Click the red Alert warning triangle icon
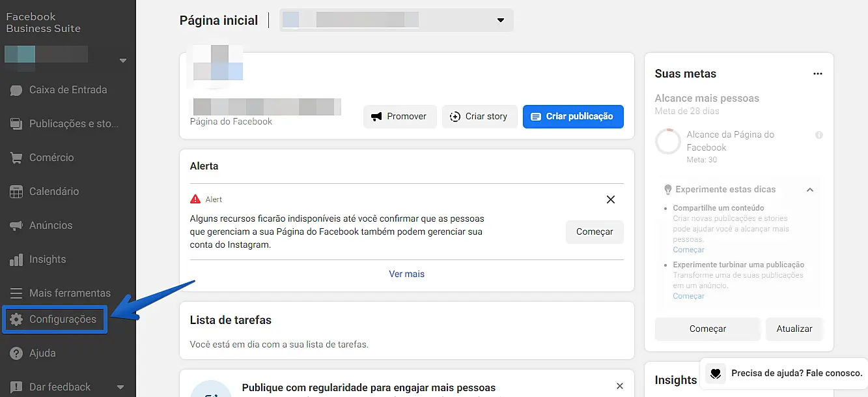868x397 pixels. [195, 199]
